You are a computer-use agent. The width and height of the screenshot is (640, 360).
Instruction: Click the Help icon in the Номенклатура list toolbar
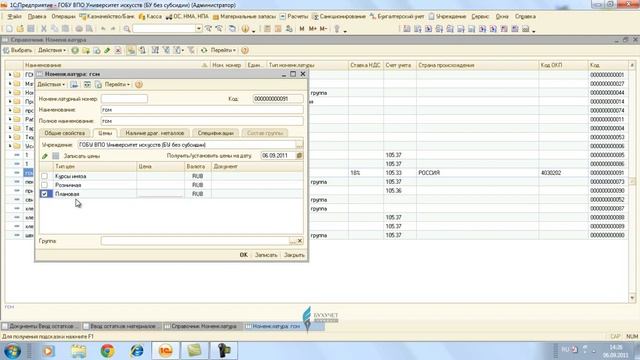(x=245, y=51)
